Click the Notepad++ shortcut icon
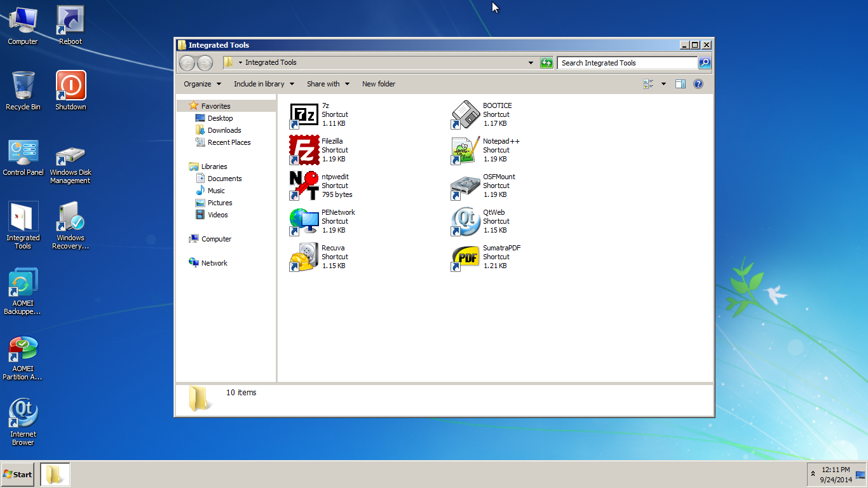Viewport: 868px width, 488px height. click(x=465, y=151)
